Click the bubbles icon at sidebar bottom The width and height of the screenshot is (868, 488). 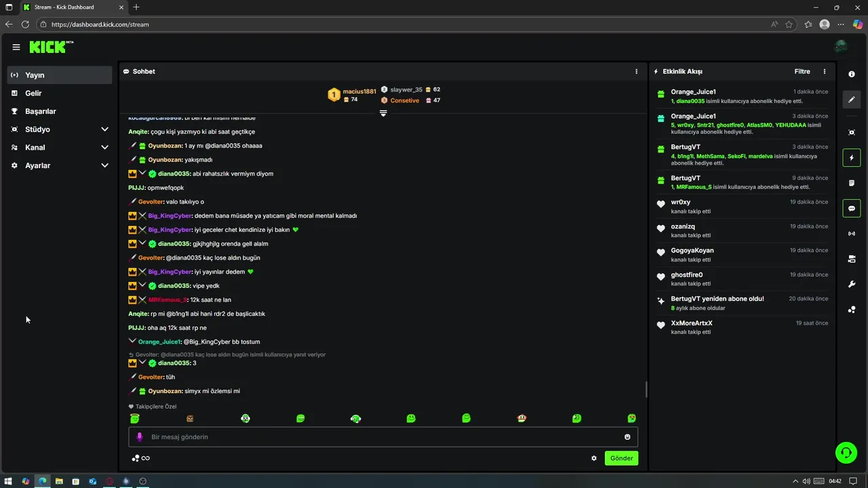coord(852,310)
